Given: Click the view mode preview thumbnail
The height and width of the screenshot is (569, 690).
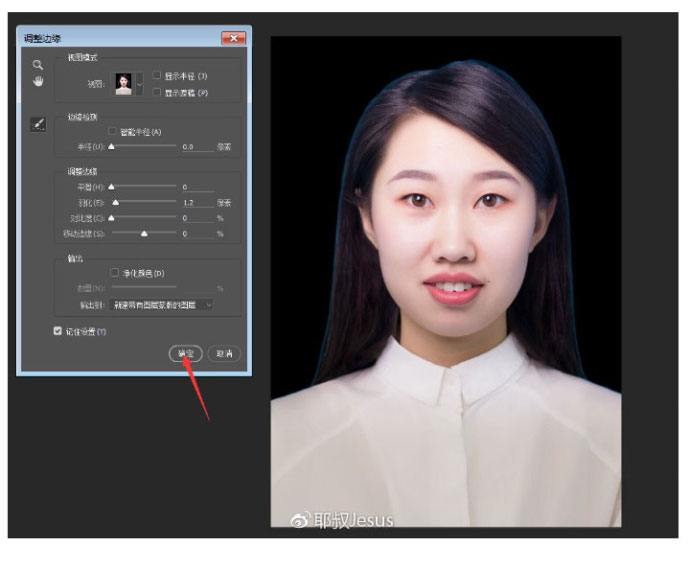Looking at the screenshot, I should coord(124,84).
